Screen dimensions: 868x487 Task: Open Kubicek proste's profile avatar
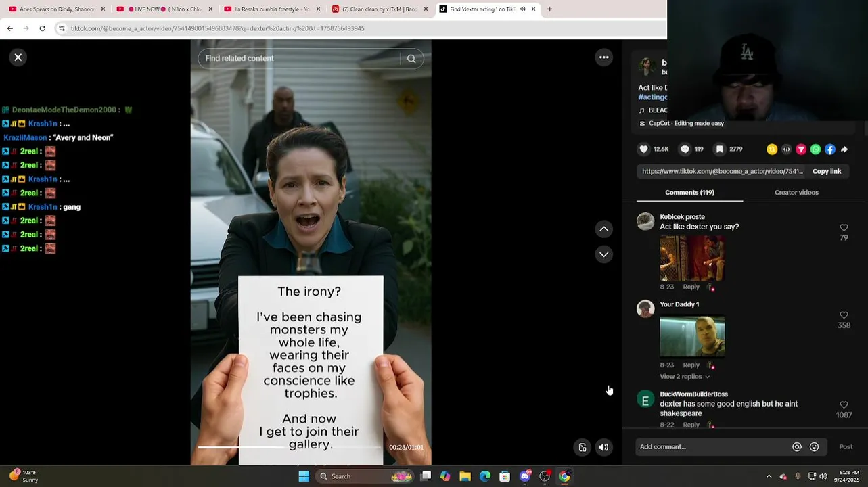645,222
